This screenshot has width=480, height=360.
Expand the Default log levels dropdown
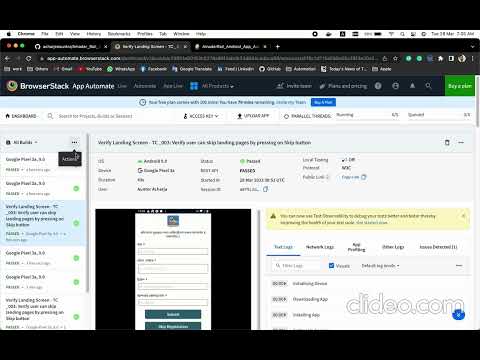[380, 266]
